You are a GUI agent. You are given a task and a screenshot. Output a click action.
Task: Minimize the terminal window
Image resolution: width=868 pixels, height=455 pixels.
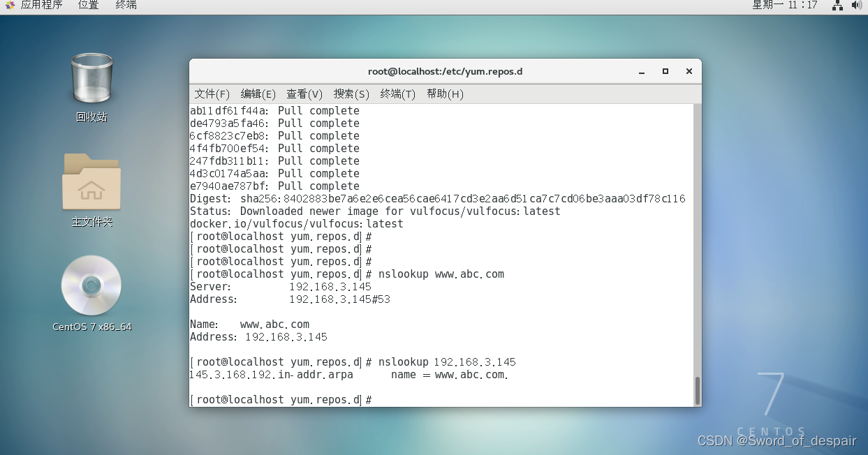(x=642, y=71)
